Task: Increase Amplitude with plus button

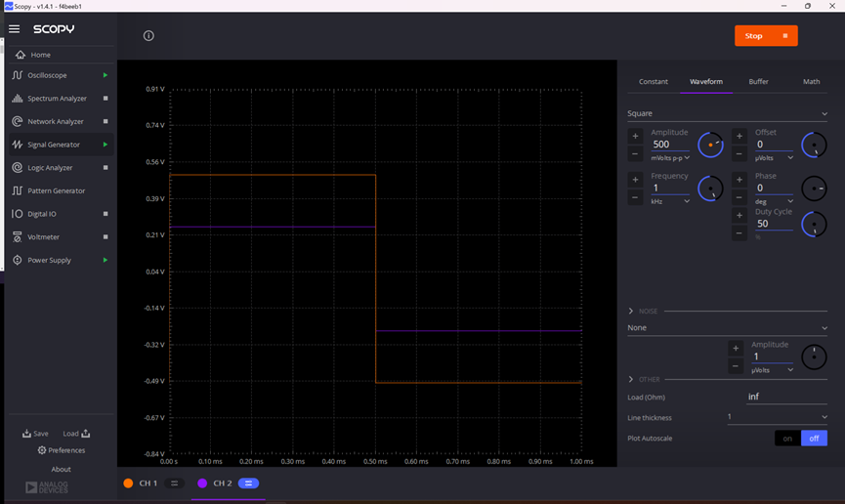Action: [635, 137]
